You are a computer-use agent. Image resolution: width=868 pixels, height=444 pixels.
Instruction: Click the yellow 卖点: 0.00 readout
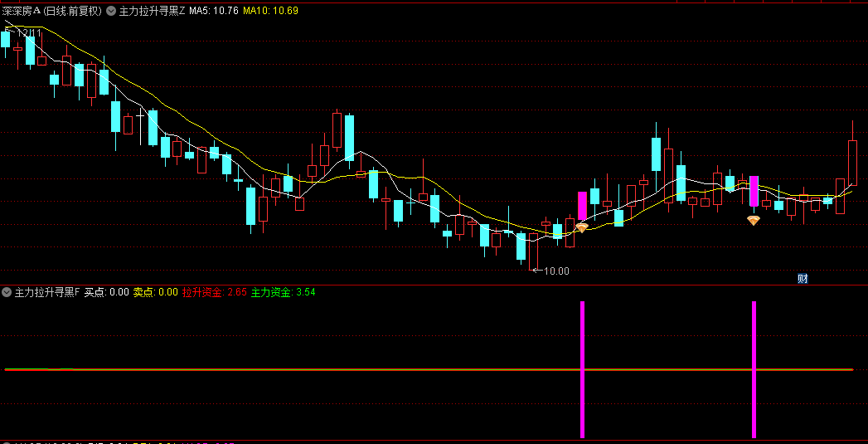point(156,291)
